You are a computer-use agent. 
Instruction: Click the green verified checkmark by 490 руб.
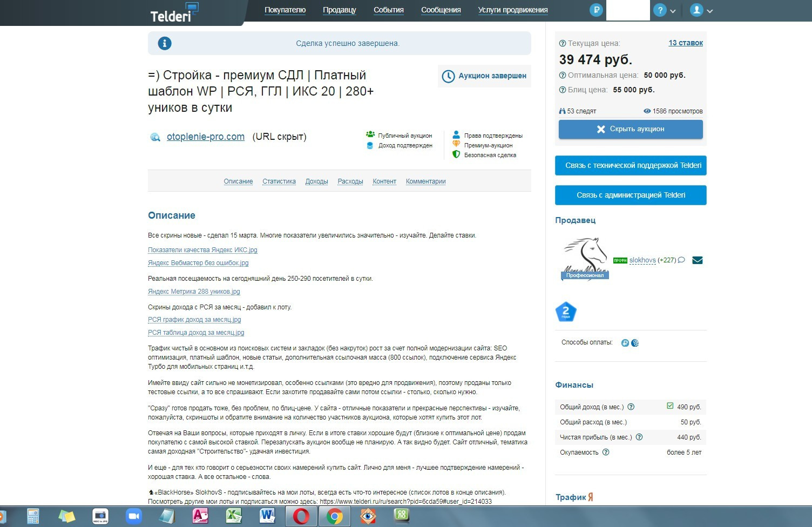pos(670,406)
